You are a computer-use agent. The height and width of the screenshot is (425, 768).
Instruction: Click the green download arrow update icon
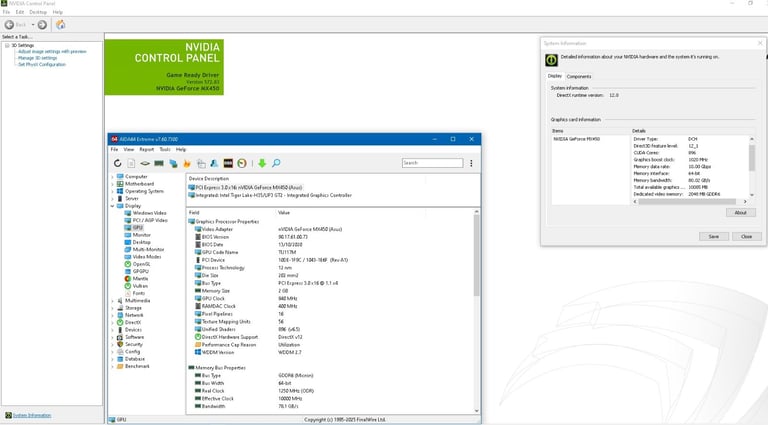pos(262,164)
